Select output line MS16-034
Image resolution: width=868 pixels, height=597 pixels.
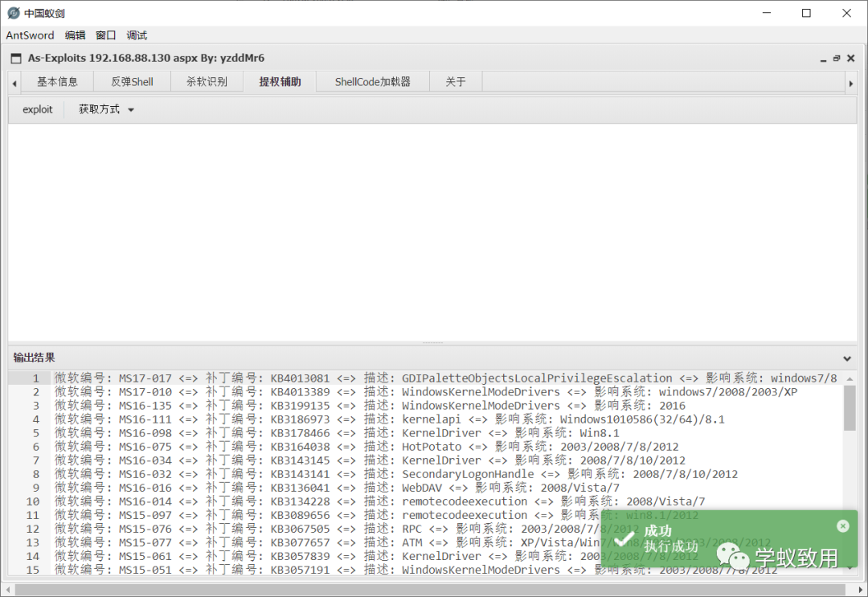(x=370, y=460)
